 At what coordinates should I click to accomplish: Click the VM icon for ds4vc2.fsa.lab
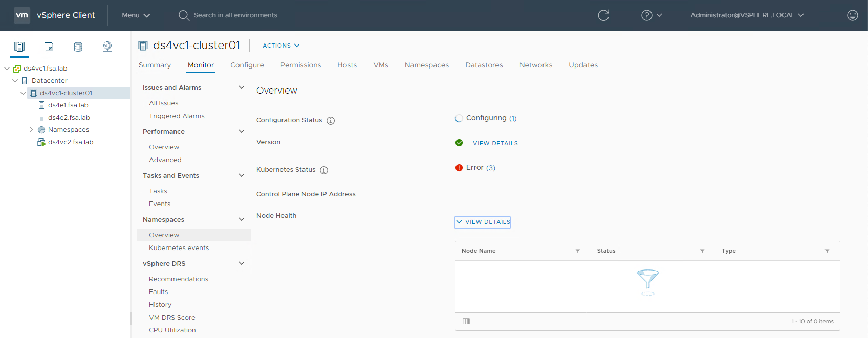(41, 142)
